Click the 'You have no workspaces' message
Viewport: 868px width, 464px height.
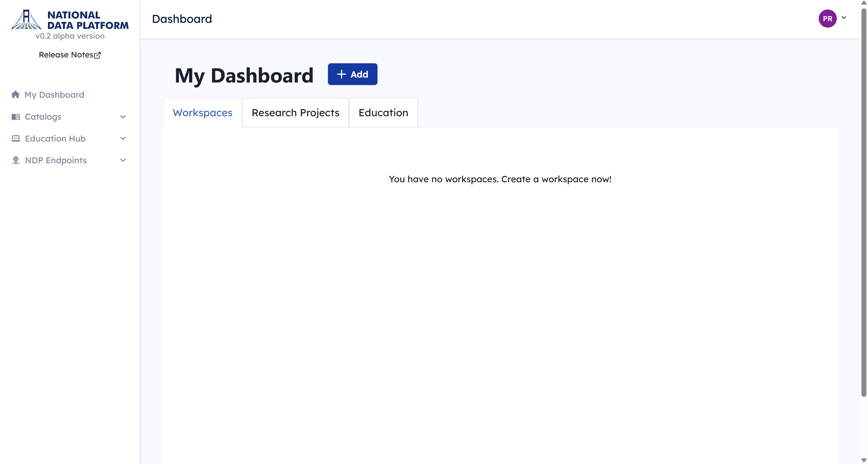tap(500, 179)
